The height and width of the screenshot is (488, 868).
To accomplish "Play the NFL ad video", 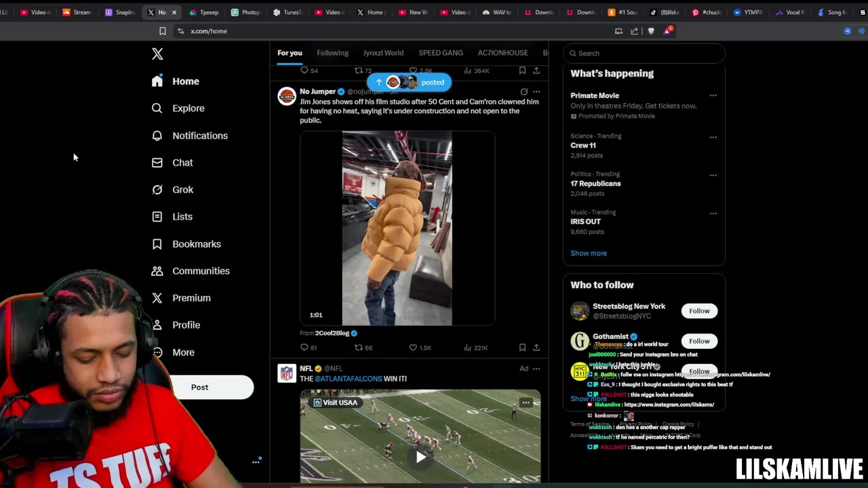I will point(421,457).
